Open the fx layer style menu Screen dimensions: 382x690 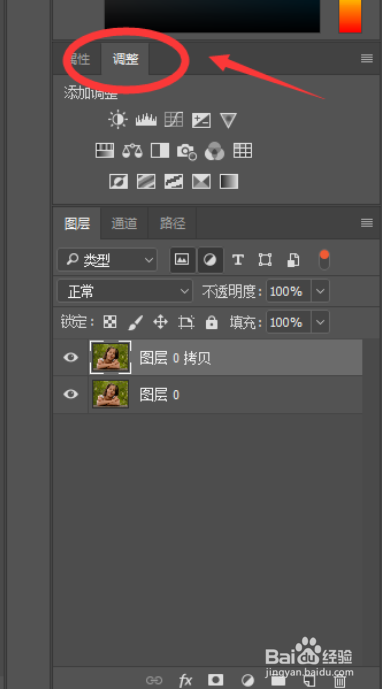click(x=186, y=680)
